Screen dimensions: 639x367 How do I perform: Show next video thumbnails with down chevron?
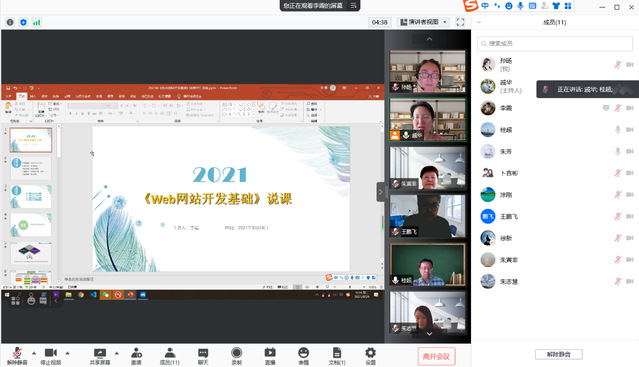click(429, 334)
